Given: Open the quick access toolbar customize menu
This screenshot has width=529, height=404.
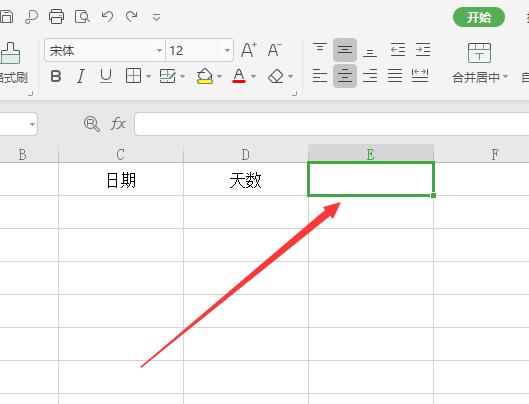Looking at the screenshot, I should coord(156,17).
